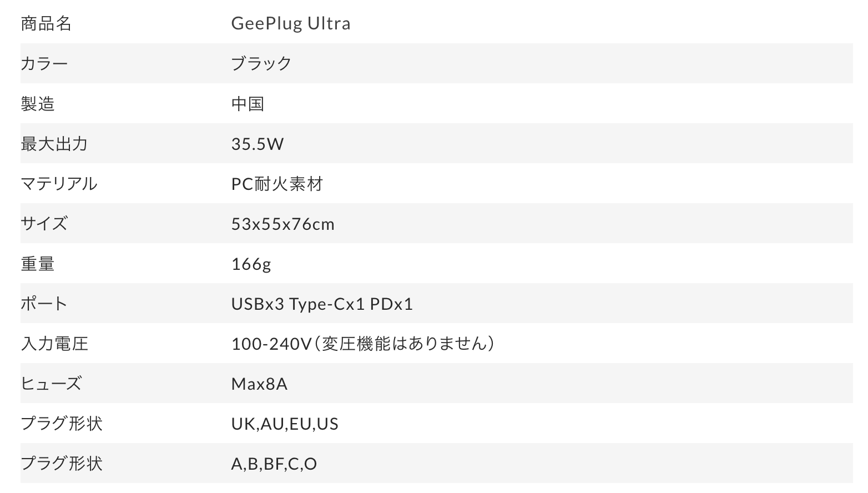Screen dimensions: 868x493
Task: Click the マテリアル row label
Action: [59, 184]
